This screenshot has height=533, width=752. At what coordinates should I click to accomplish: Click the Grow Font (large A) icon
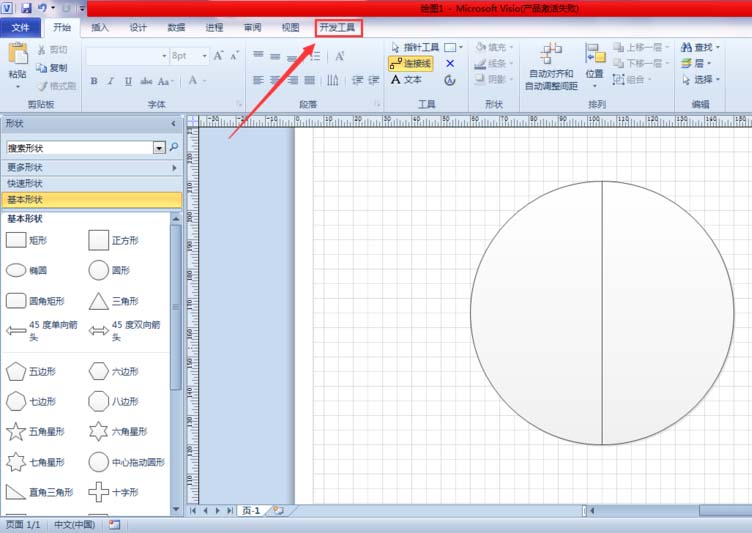pos(218,56)
